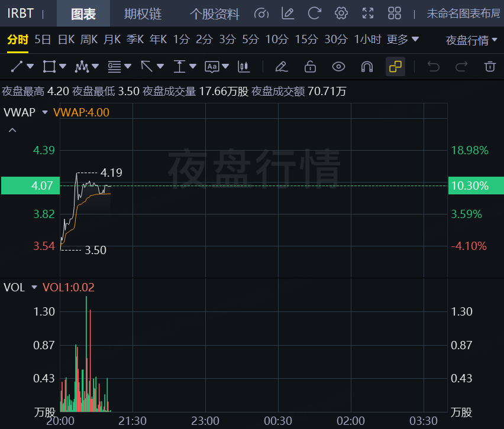Select the eraser drawing tool
504x429 pixels.
[x=282, y=67]
